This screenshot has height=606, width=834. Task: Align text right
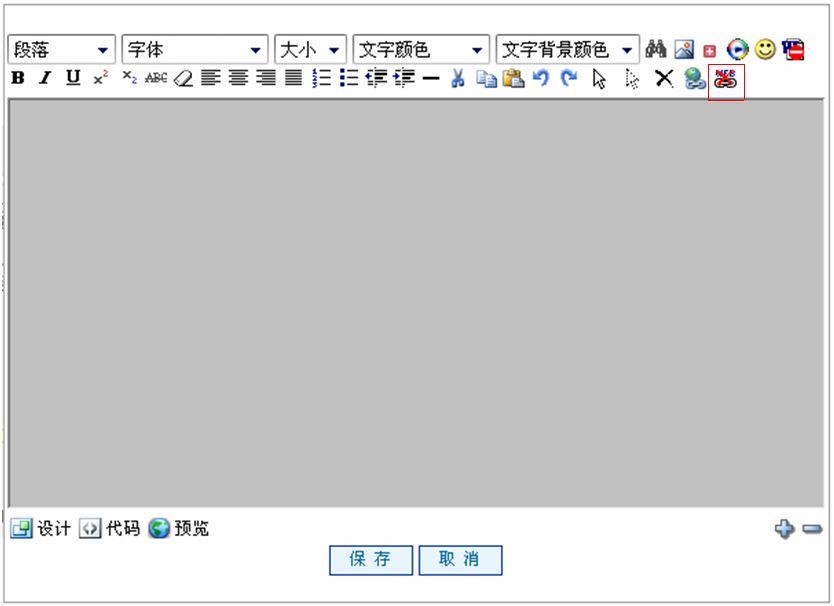tap(266, 78)
